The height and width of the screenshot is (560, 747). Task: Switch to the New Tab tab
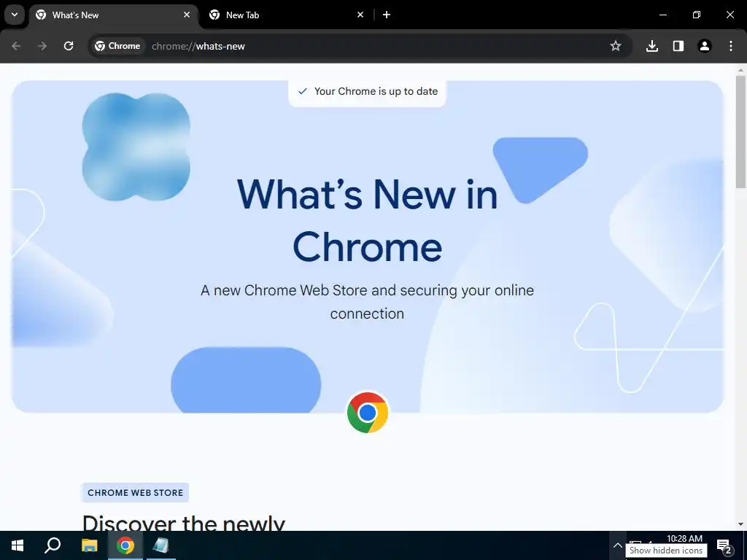pyautogui.click(x=286, y=15)
